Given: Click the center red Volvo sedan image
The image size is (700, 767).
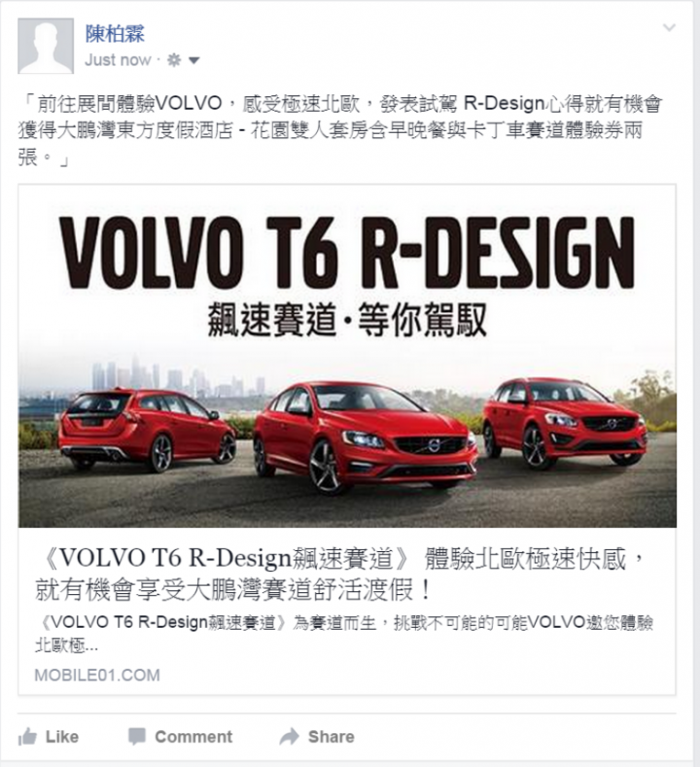Looking at the screenshot, I should pos(365,436).
